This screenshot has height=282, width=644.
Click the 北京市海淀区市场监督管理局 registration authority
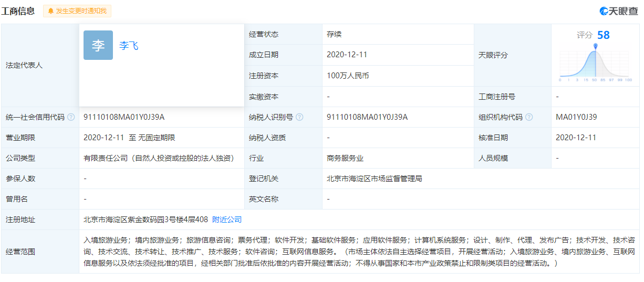point(374,179)
